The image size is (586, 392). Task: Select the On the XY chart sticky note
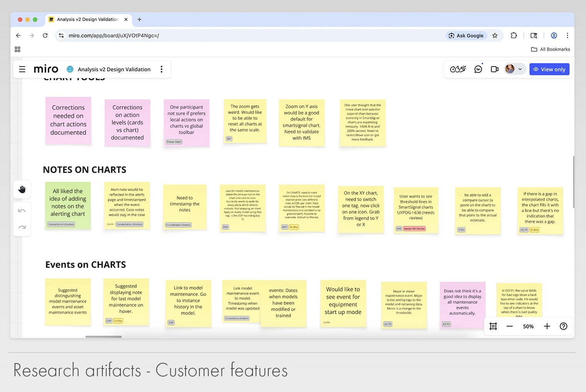click(361, 209)
